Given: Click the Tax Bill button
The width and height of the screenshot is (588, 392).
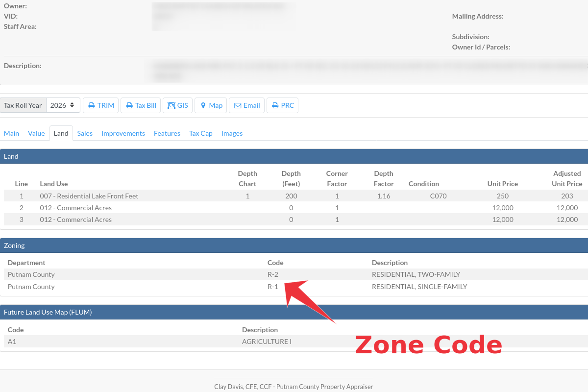Looking at the screenshot, I should (x=141, y=105).
